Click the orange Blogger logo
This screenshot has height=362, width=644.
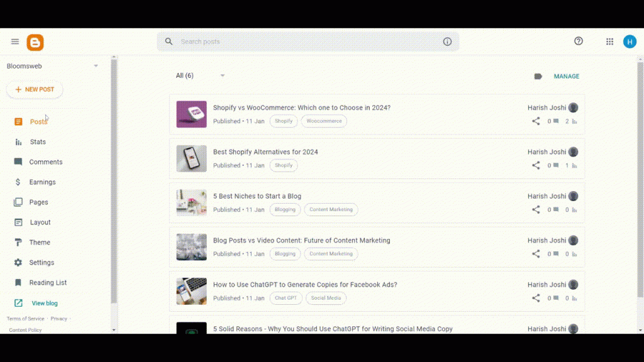pos(35,42)
